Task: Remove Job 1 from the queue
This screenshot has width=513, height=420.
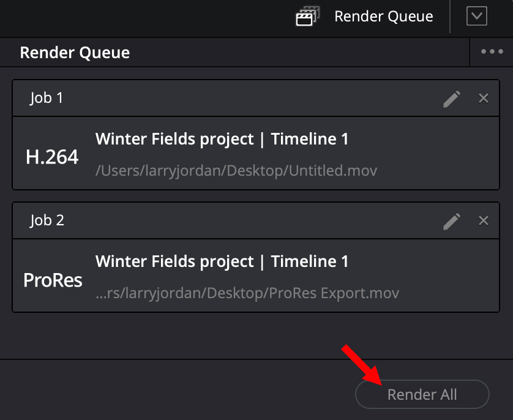Action: pos(484,99)
